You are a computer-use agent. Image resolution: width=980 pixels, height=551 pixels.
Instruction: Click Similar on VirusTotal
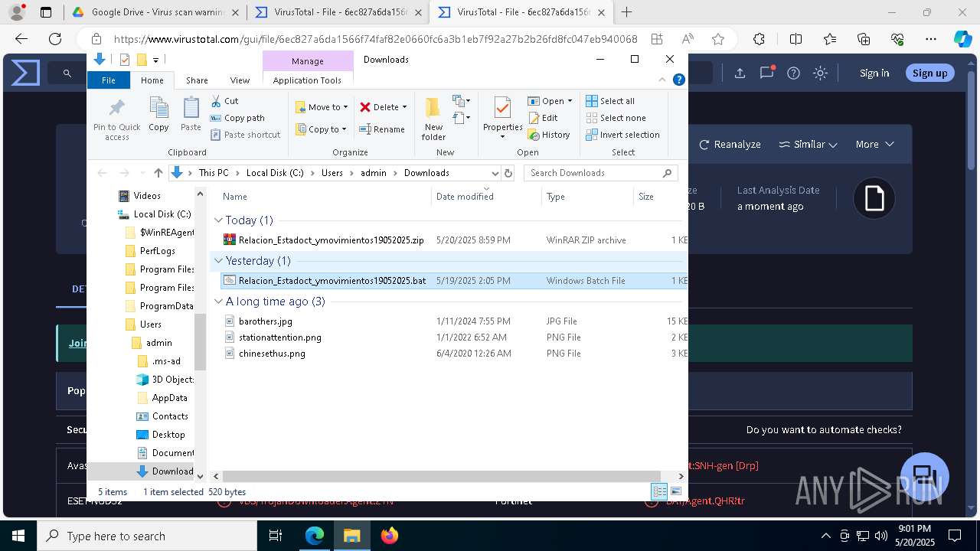[x=808, y=144]
